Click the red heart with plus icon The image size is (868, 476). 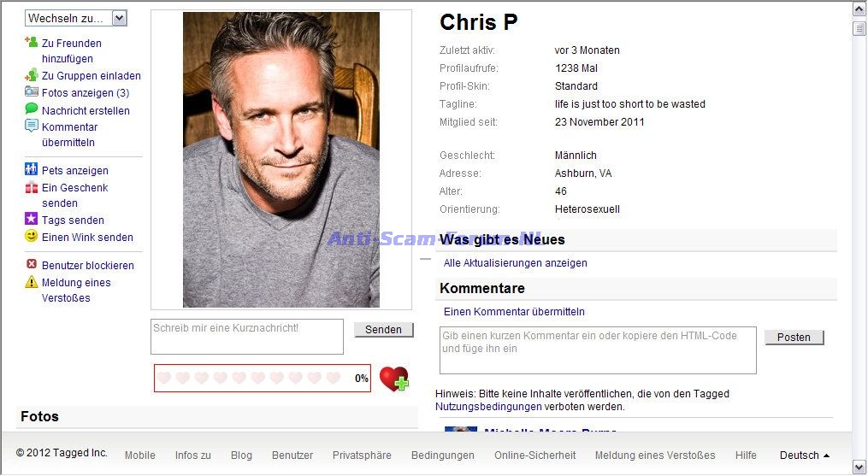[394, 379]
